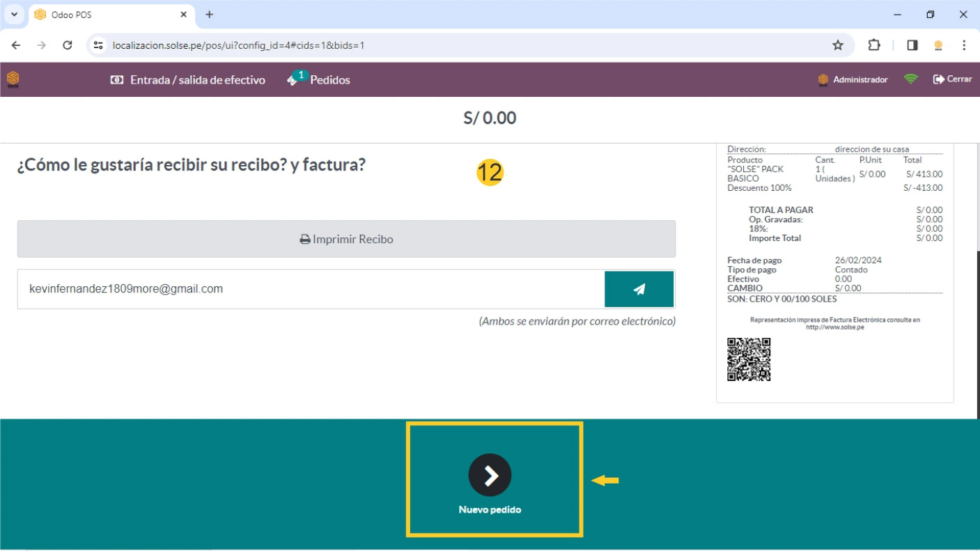View site information icon in address bar
This screenshot has width=980, height=551.
pyautogui.click(x=99, y=45)
